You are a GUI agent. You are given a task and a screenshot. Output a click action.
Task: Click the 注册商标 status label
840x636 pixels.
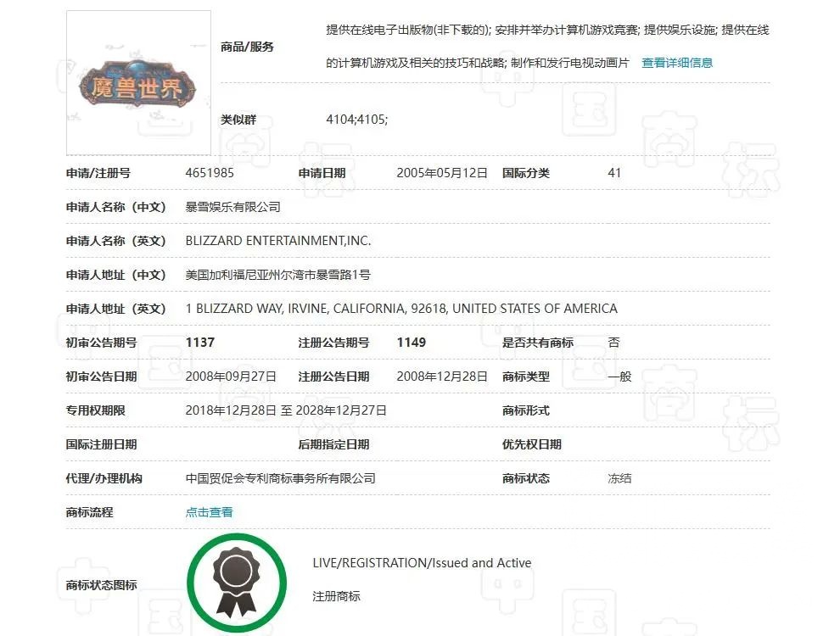pos(337,596)
